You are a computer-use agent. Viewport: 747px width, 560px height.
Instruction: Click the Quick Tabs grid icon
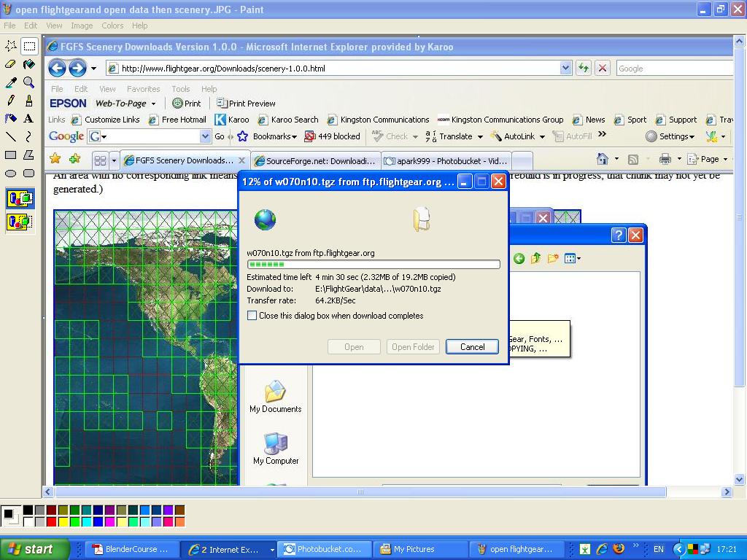(100, 160)
